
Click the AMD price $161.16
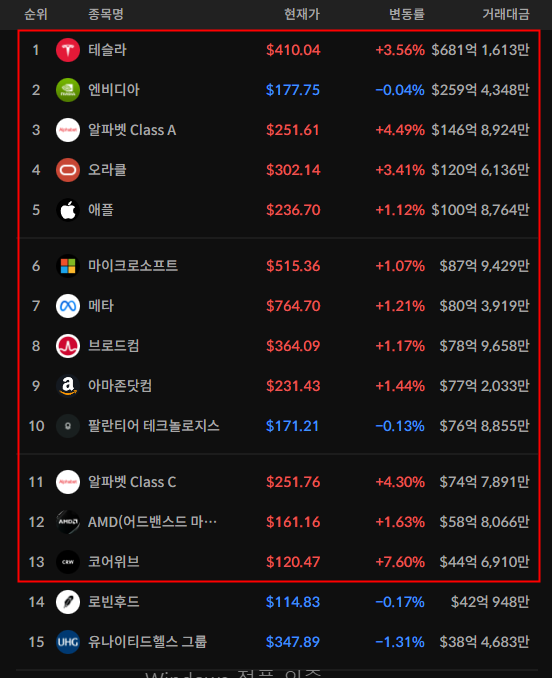293,522
